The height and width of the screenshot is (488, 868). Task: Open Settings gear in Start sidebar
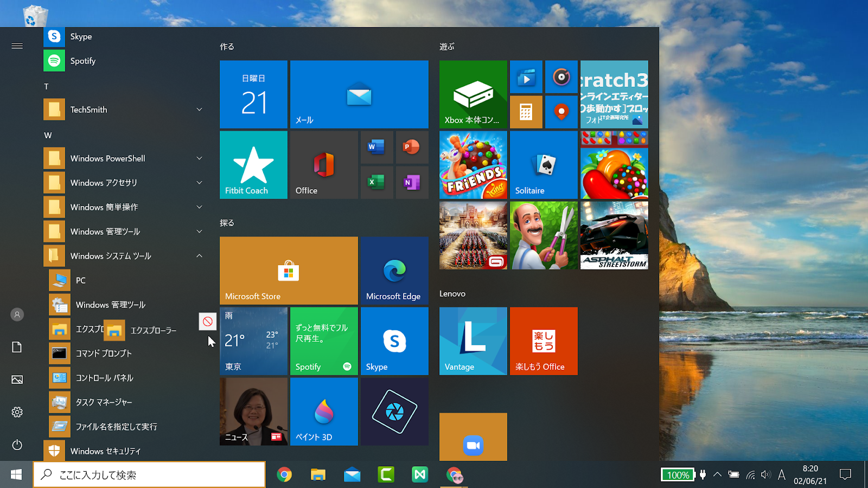[x=17, y=412]
